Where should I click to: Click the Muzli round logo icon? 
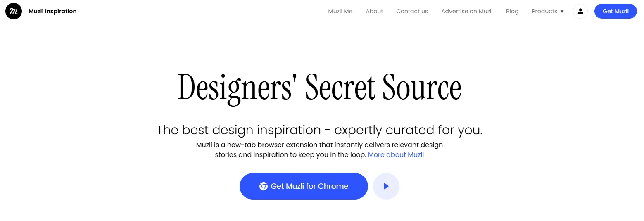[14, 11]
